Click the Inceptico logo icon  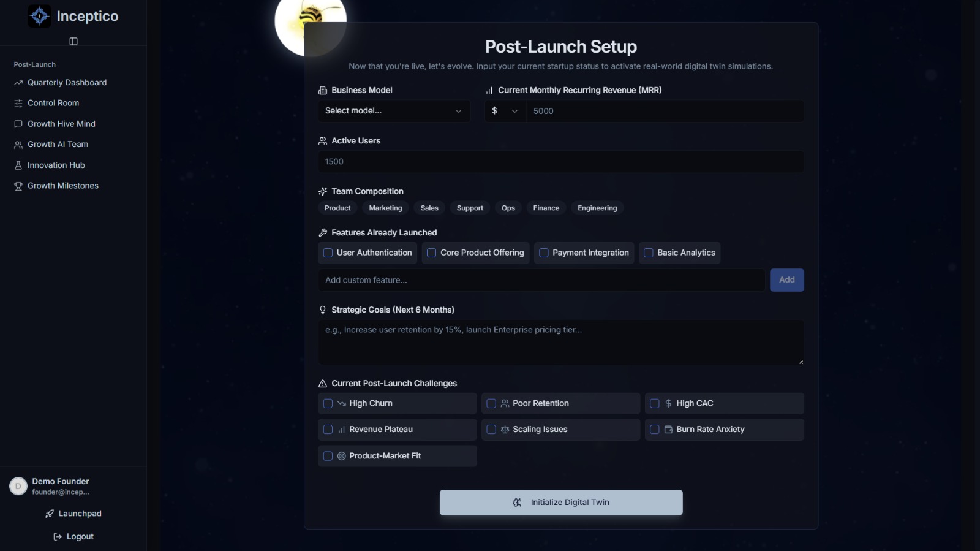click(x=40, y=16)
